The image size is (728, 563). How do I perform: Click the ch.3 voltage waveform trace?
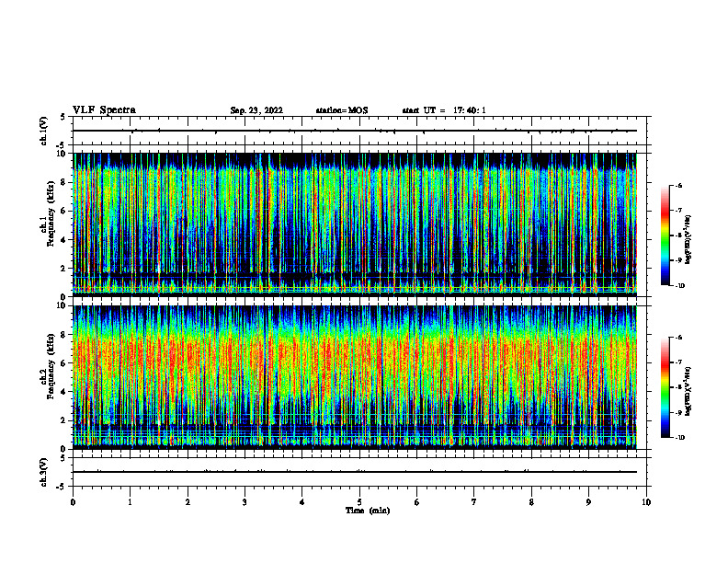pyautogui.click(x=355, y=472)
